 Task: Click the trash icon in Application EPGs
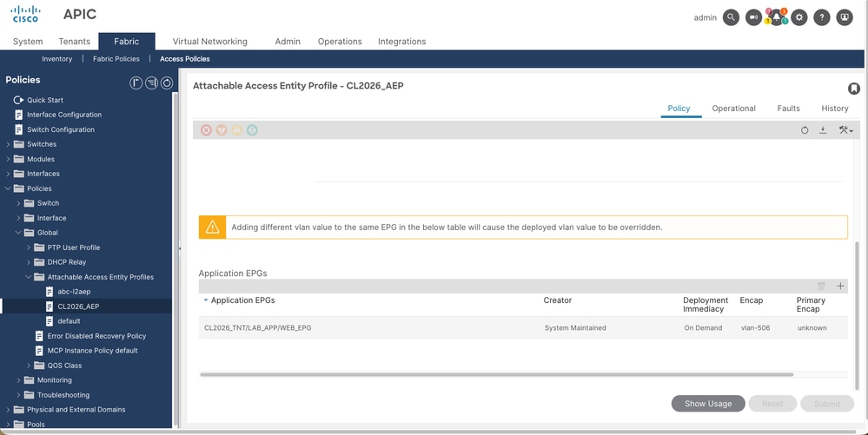[821, 287]
